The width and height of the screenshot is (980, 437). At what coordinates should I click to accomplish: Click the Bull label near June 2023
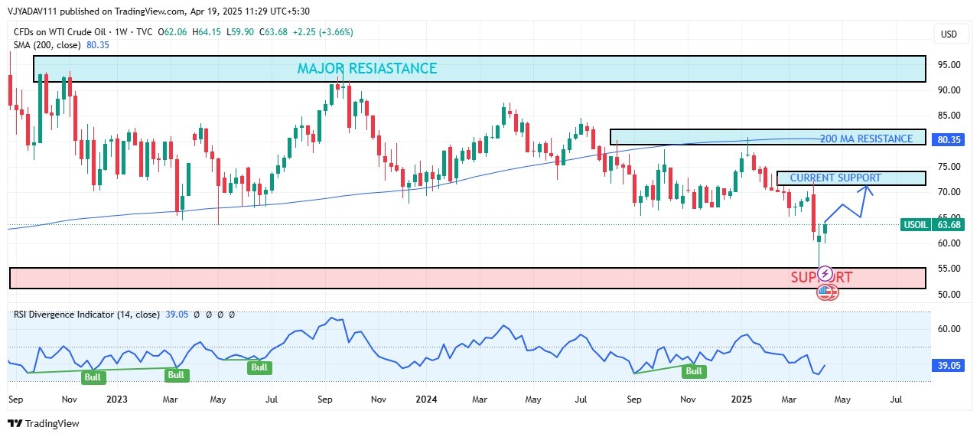coord(259,367)
